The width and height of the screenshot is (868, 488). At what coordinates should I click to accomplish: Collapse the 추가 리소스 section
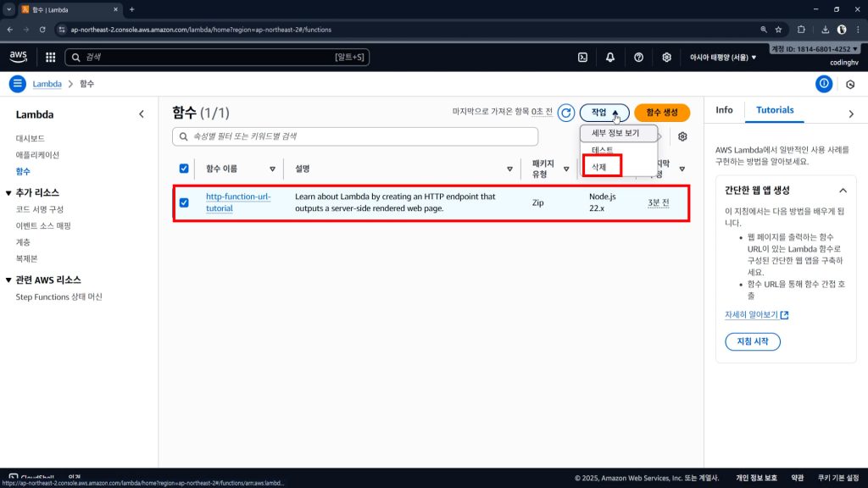pyautogui.click(x=8, y=193)
